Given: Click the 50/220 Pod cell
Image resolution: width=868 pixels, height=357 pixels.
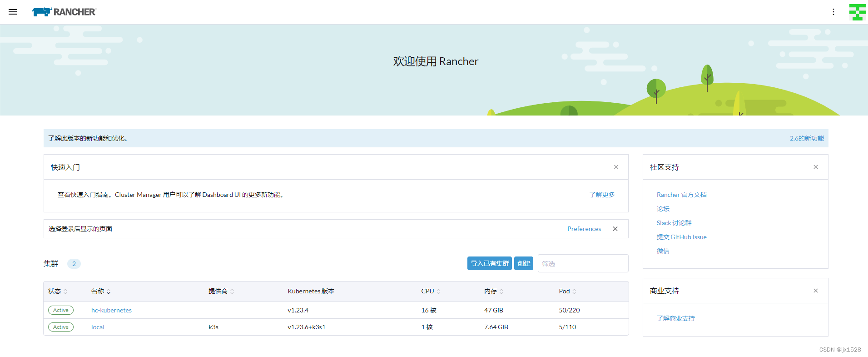Looking at the screenshot, I should click(569, 310).
